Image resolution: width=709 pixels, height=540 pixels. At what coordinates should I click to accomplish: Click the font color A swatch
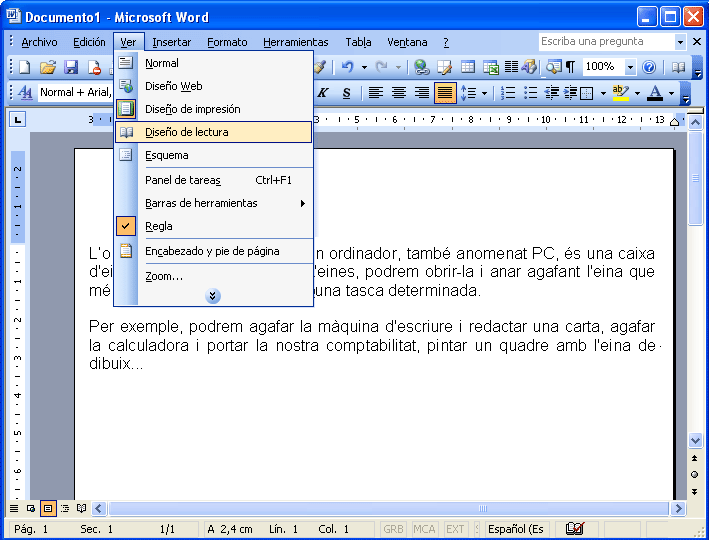tap(654, 93)
